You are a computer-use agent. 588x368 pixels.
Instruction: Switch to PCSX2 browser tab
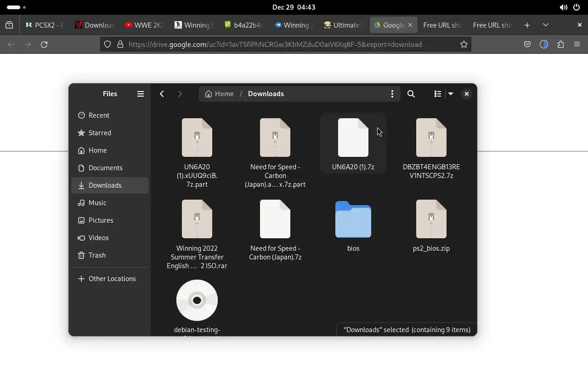pyautogui.click(x=45, y=25)
